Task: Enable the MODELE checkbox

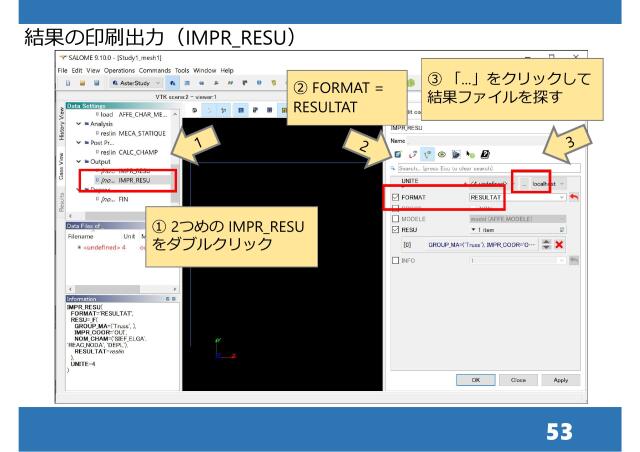Action: 396,219
